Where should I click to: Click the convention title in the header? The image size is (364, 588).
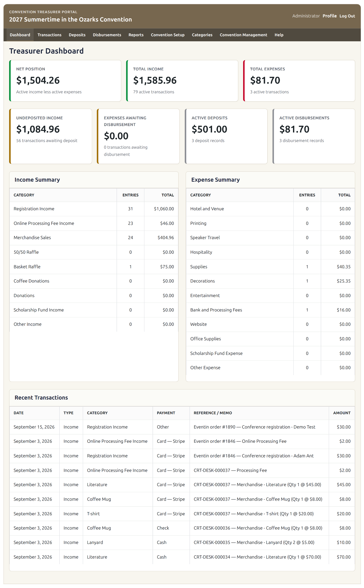point(71,19)
